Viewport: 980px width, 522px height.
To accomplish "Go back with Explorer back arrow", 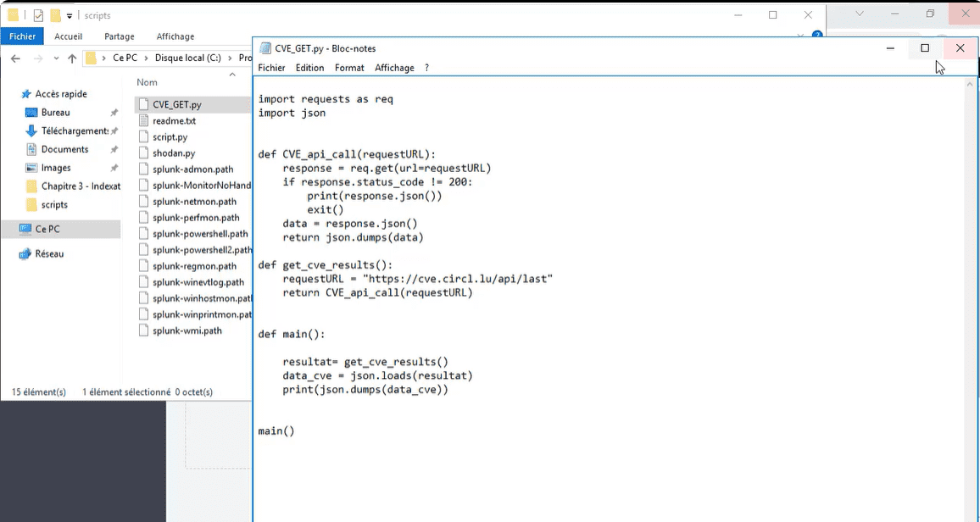I will [15, 58].
